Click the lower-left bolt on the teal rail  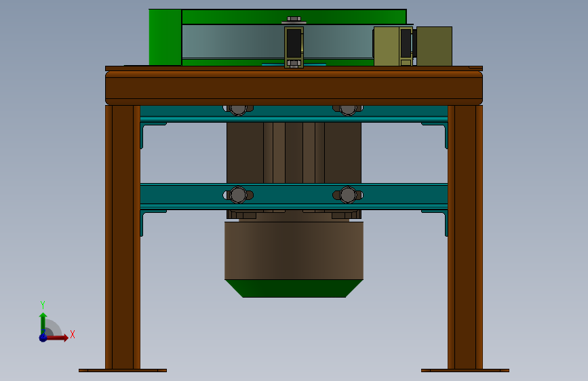pos(238,195)
